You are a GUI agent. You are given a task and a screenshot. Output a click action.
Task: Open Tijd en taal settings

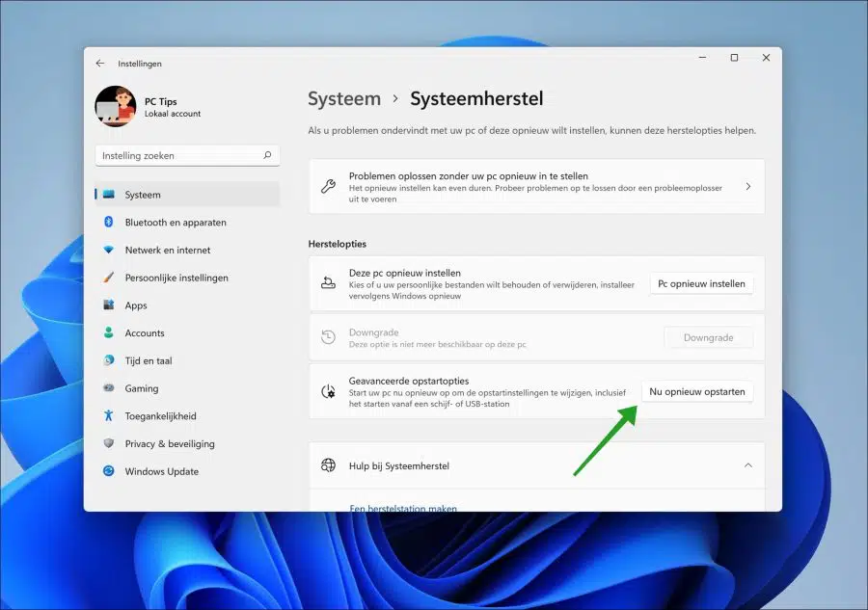coord(187,360)
